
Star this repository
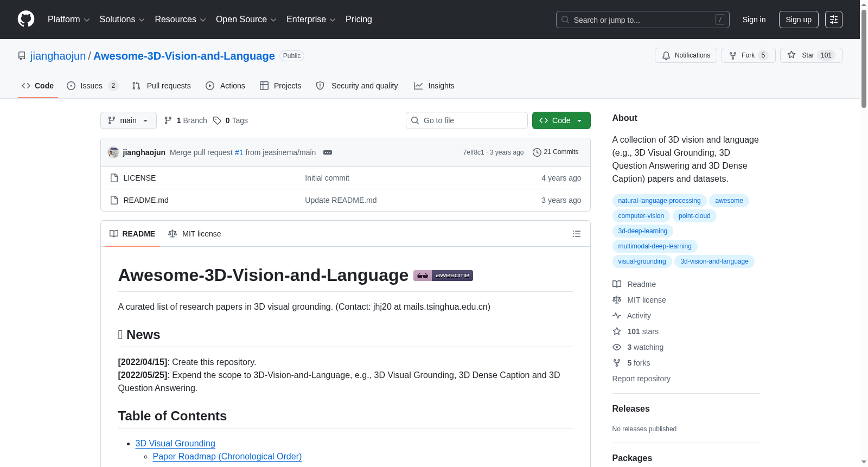[x=811, y=55]
